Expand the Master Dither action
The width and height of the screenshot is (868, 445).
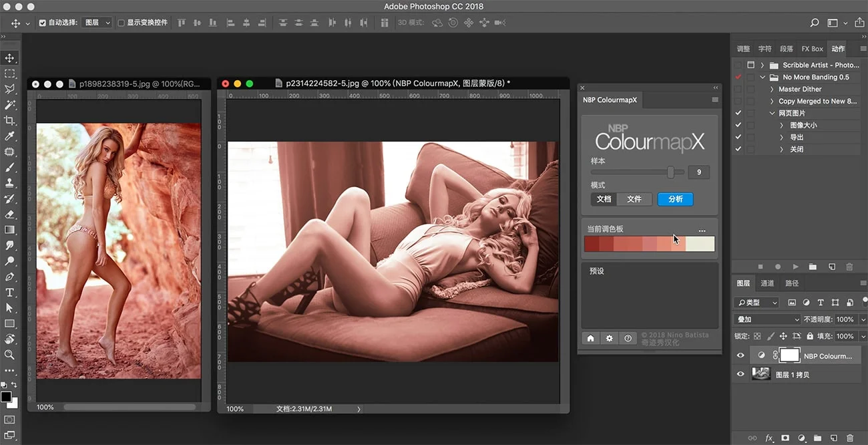[x=772, y=90]
